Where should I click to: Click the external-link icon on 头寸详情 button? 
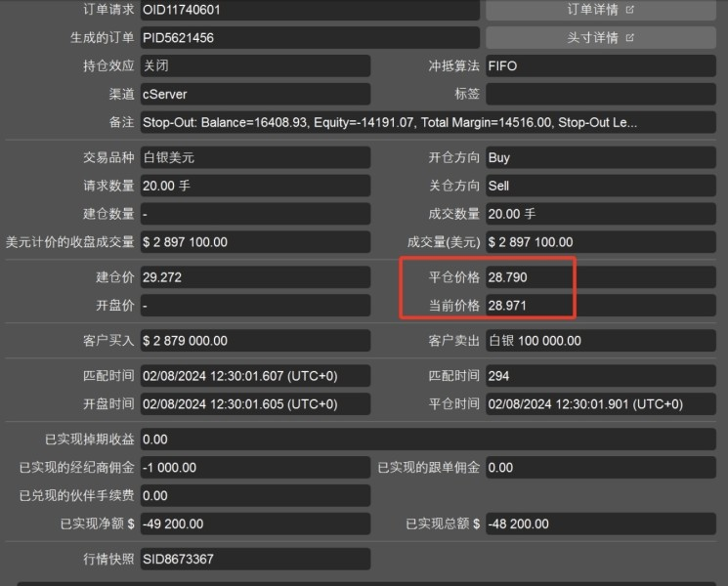(x=629, y=38)
